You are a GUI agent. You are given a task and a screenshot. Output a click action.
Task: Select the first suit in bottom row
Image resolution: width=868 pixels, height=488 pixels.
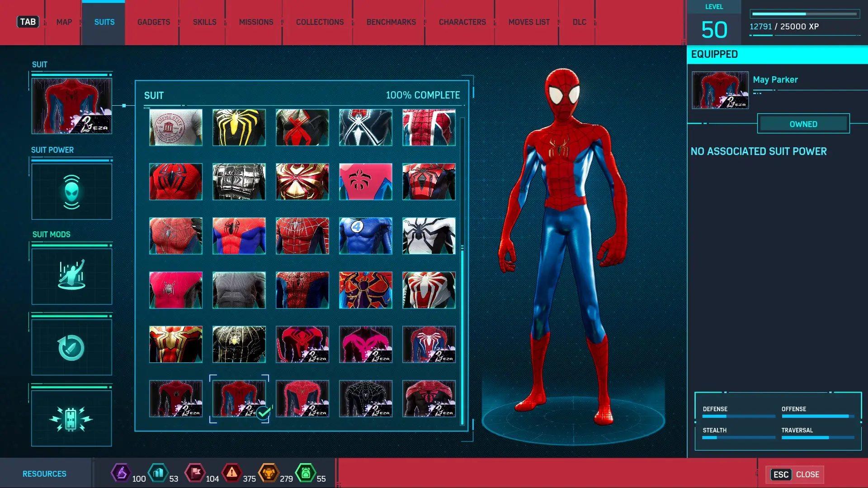tap(176, 399)
